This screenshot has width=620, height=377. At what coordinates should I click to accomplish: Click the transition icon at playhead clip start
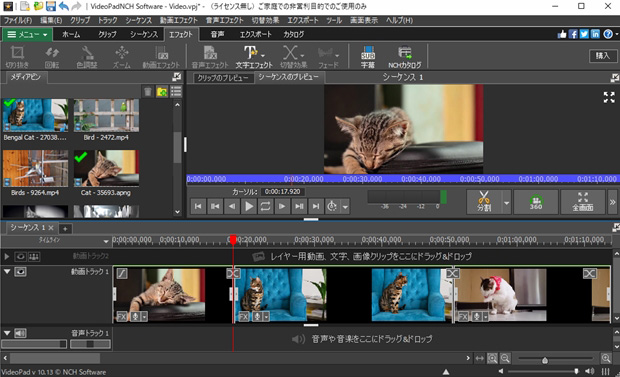[x=233, y=273]
